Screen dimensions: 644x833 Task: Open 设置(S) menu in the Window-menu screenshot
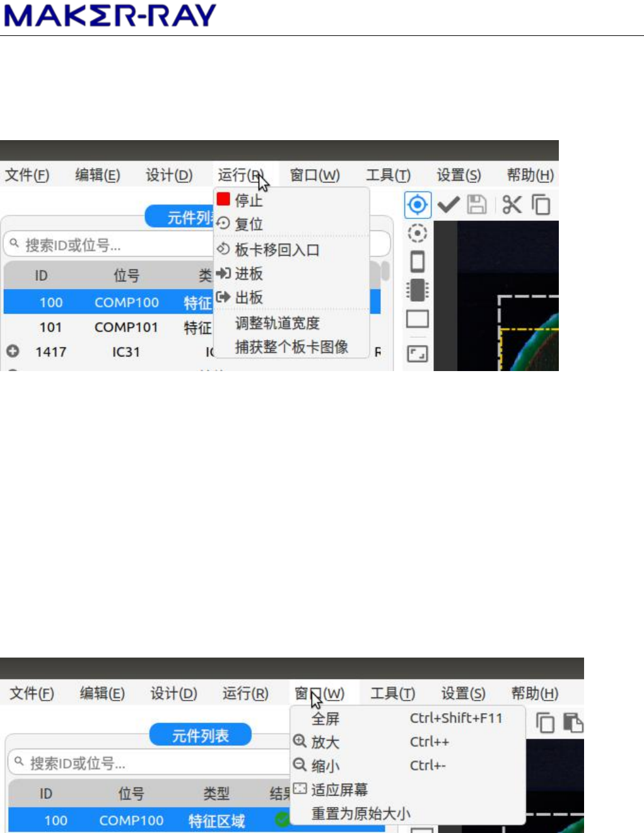tap(464, 694)
